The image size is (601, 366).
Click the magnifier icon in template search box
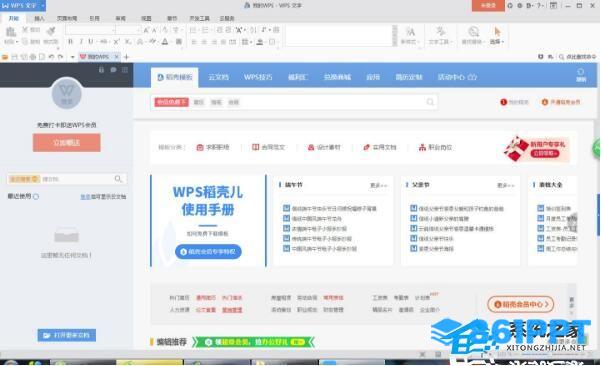tap(430, 102)
